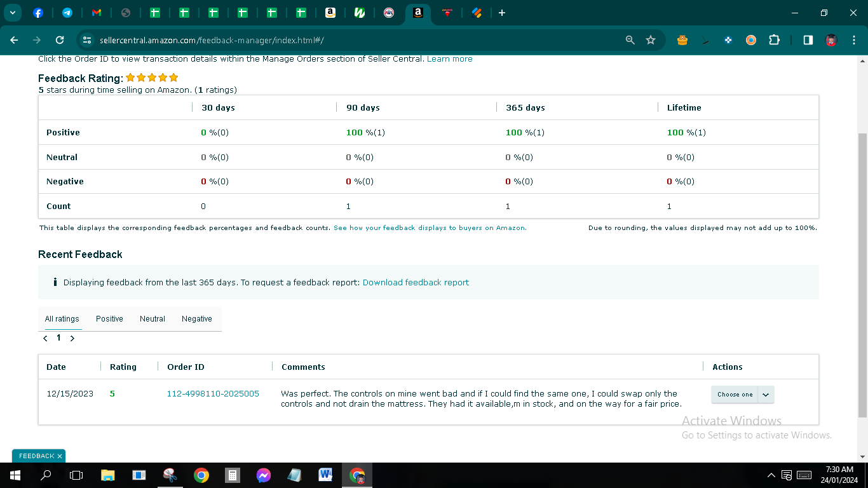Click the Lifetime column header
Viewport: 868px width, 488px height.
[x=684, y=107]
